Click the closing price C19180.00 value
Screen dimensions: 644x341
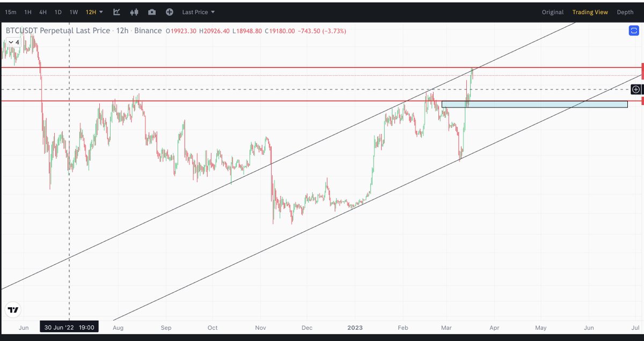point(280,31)
